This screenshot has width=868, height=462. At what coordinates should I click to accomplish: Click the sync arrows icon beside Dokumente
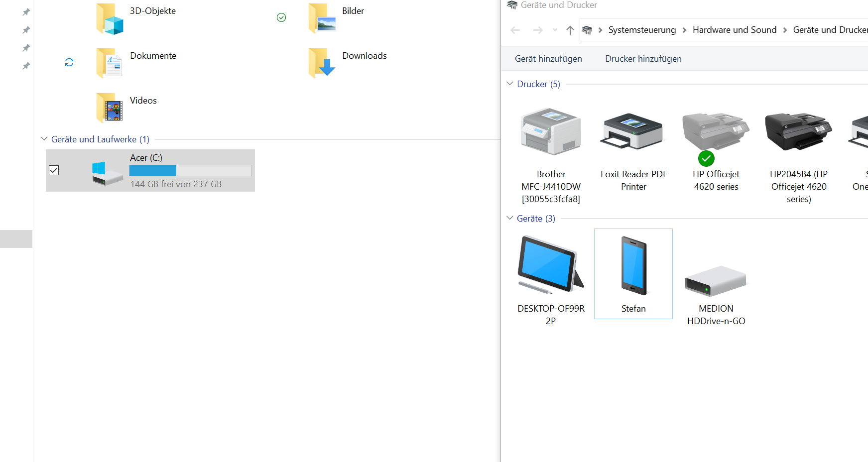(x=69, y=62)
